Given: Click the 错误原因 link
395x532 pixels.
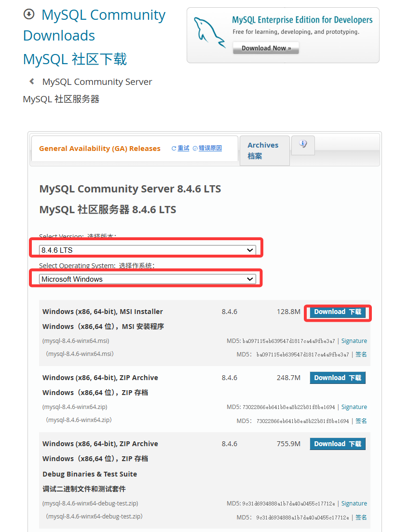Looking at the screenshot, I should 210,148.
